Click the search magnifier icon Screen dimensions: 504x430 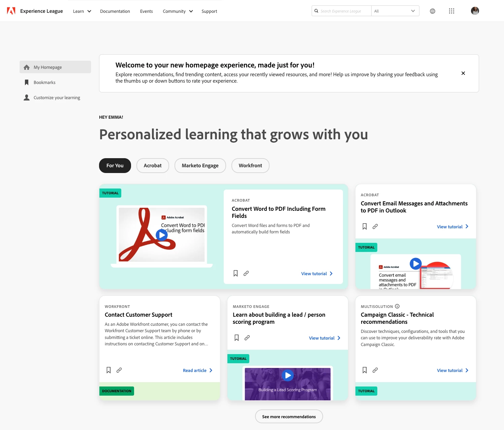316,11
